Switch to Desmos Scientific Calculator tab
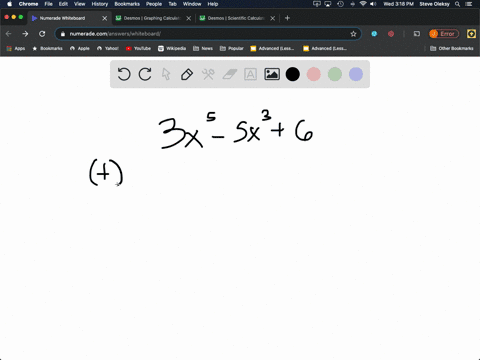The image size is (480, 360). point(236,18)
